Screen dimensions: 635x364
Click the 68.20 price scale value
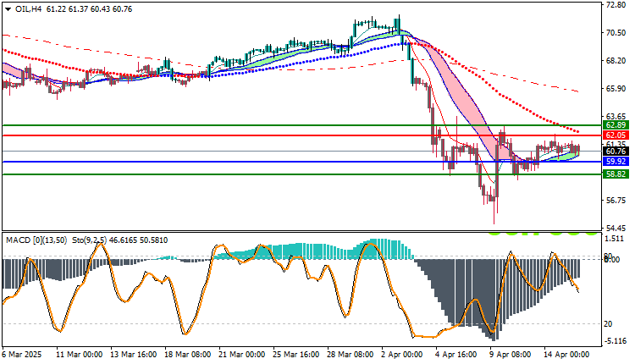tap(616, 61)
